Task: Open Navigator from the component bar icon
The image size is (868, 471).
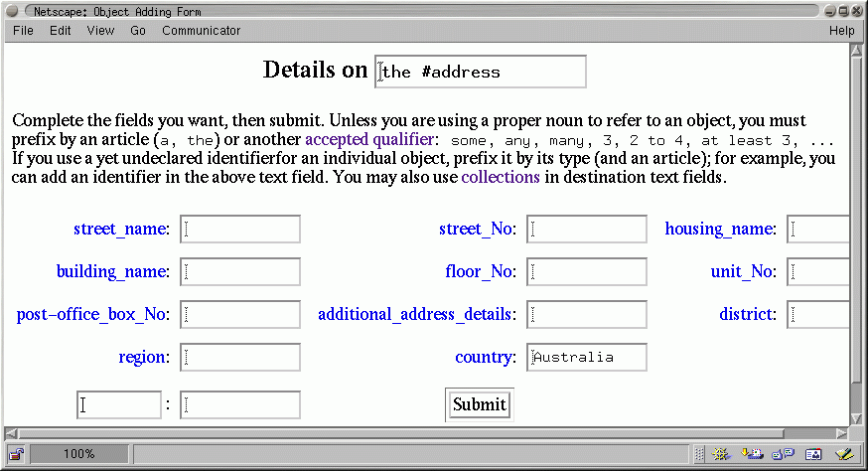Action: click(x=721, y=454)
